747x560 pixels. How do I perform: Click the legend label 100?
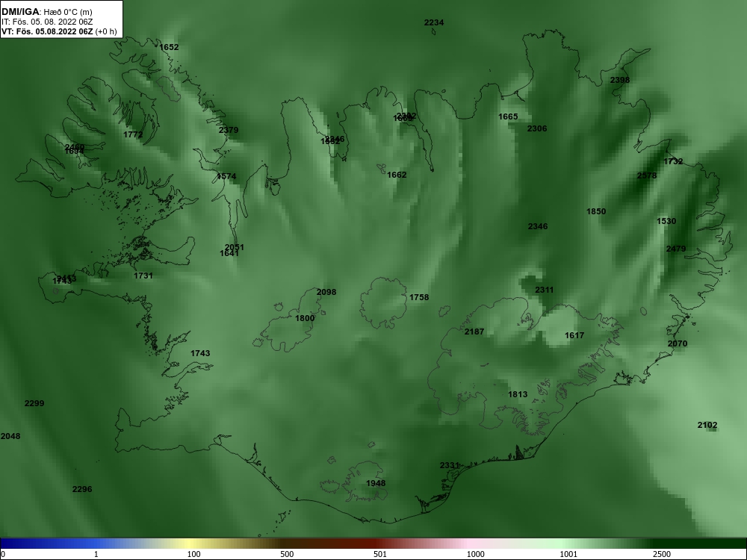tap(194, 554)
